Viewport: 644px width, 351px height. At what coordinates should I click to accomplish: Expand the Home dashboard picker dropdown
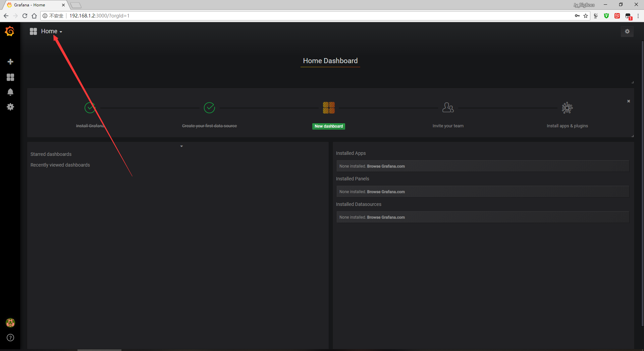pos(52,31)
